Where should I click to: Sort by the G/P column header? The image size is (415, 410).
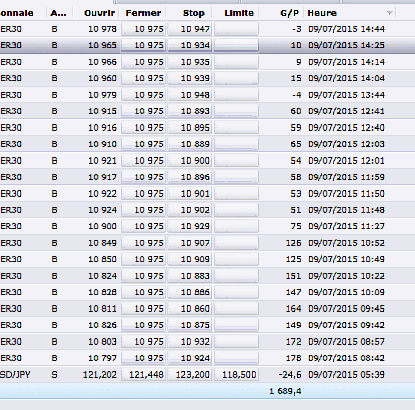(289, 13)
